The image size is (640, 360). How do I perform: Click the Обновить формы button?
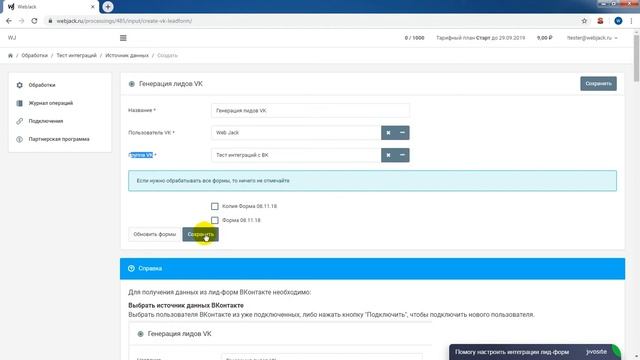click(154, 234)
